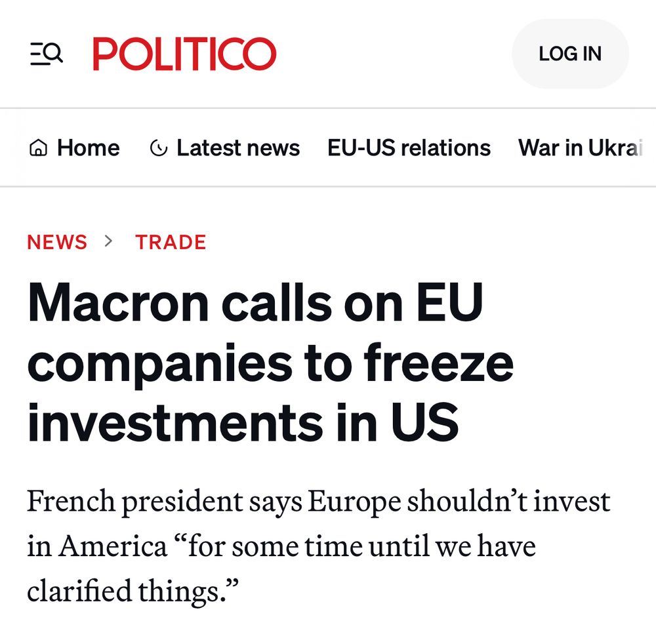Open the Latest news nav label
Screen dimensions: 656x644
click(x=237, y=148)
